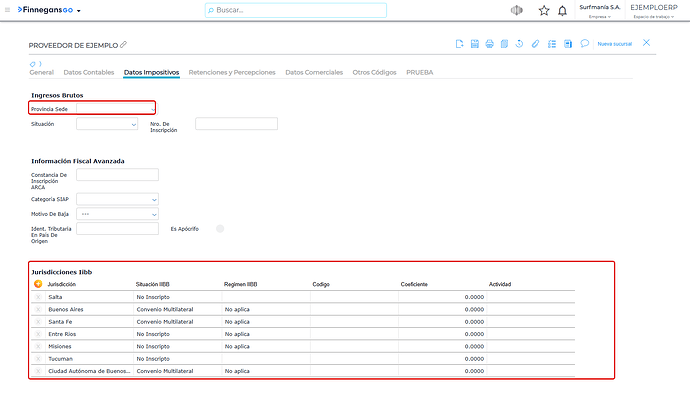Focus the Buscar search box
690x402 pixels.
click(296, 10)
